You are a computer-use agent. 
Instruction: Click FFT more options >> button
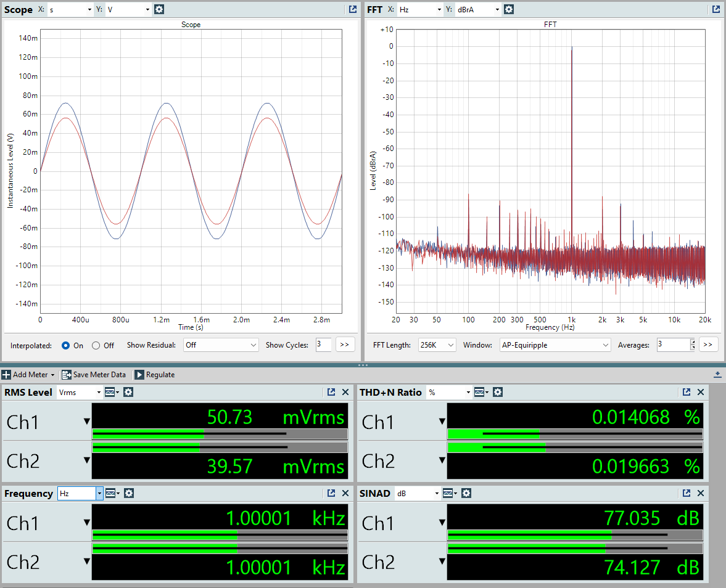708,345
